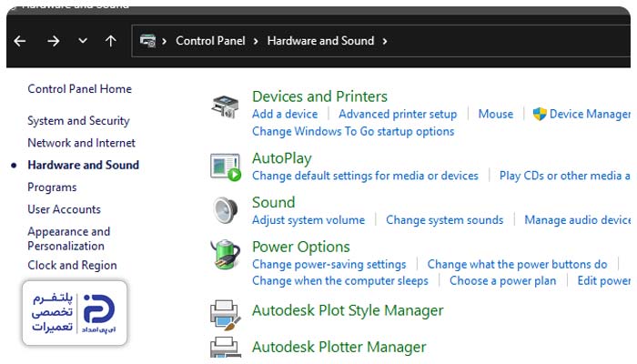
Task: Click the Power Options battery icon
Action: click(x=225, y=254)
